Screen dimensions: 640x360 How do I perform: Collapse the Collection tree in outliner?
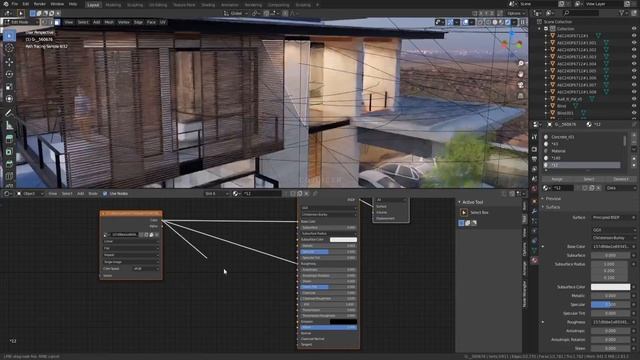pos(540,29)
